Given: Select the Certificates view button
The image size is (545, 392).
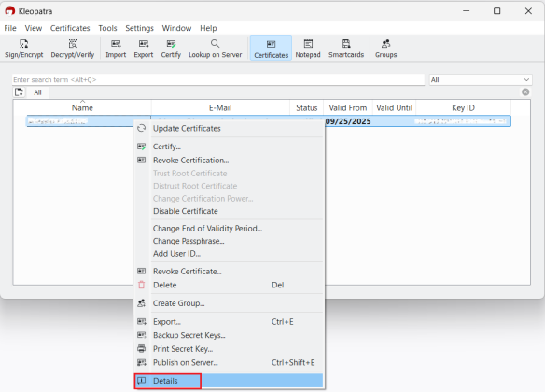Looking at the screenshot, I should click(272, 49).
